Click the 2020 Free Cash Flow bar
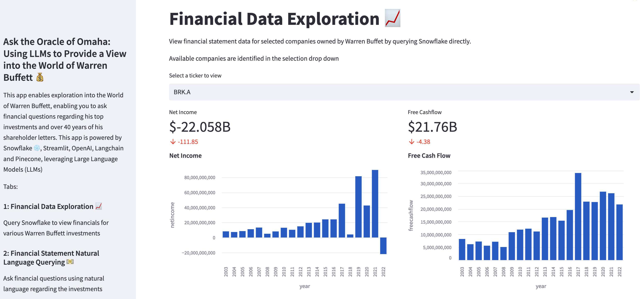 [603, 225]
